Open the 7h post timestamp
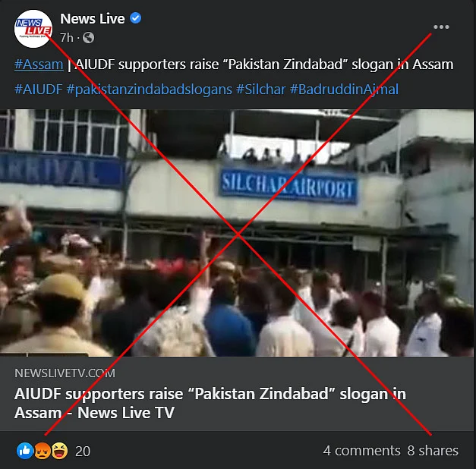The width and height of the screenshot is (476, 469). pos(67,38)
